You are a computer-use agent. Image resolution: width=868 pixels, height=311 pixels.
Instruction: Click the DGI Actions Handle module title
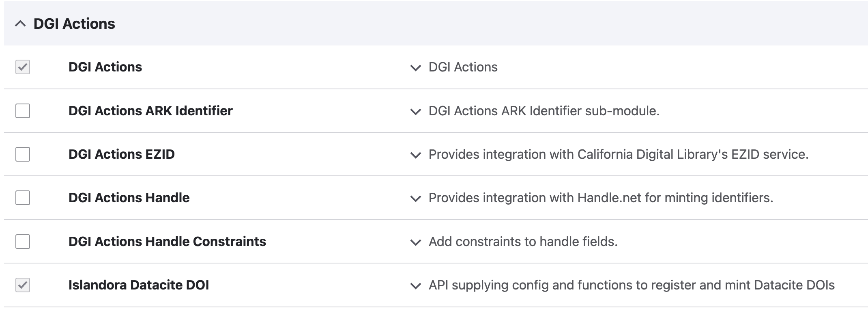[x=129, y=198]
